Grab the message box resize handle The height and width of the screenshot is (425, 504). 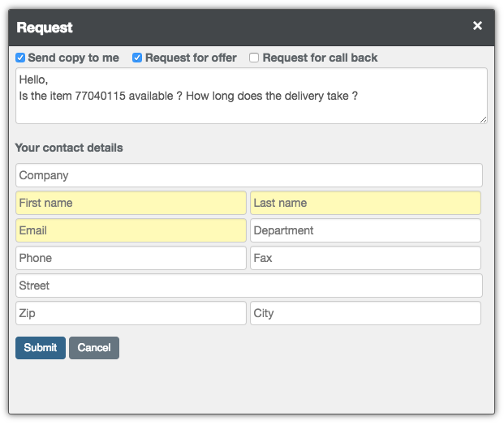coord(484,120)
